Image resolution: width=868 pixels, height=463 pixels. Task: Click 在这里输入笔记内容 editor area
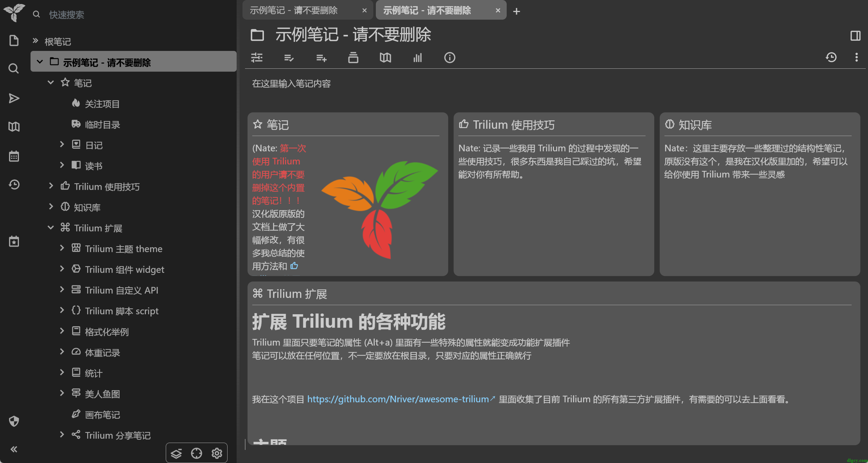pos(292,84)
